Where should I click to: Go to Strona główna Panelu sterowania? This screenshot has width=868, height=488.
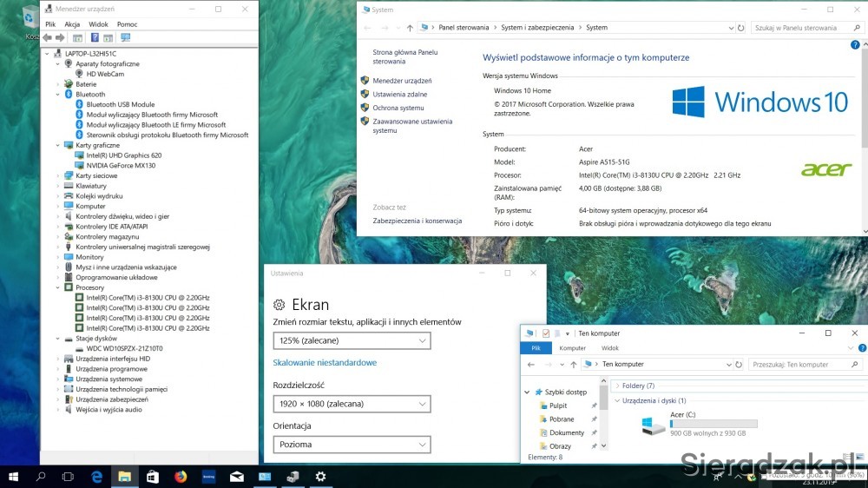point(405,56)
